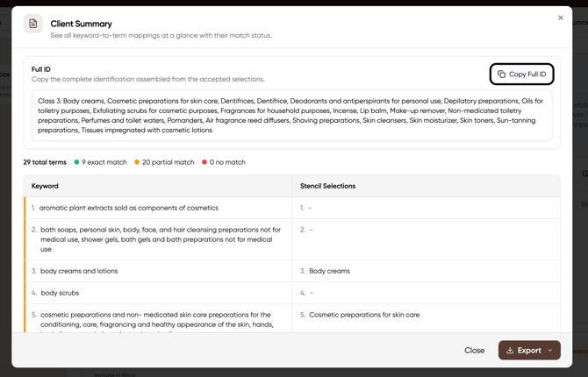The width and height of the screenshot is (588, 377).
Task: Click the '0 no match' text
Action: tap(227, 162)
